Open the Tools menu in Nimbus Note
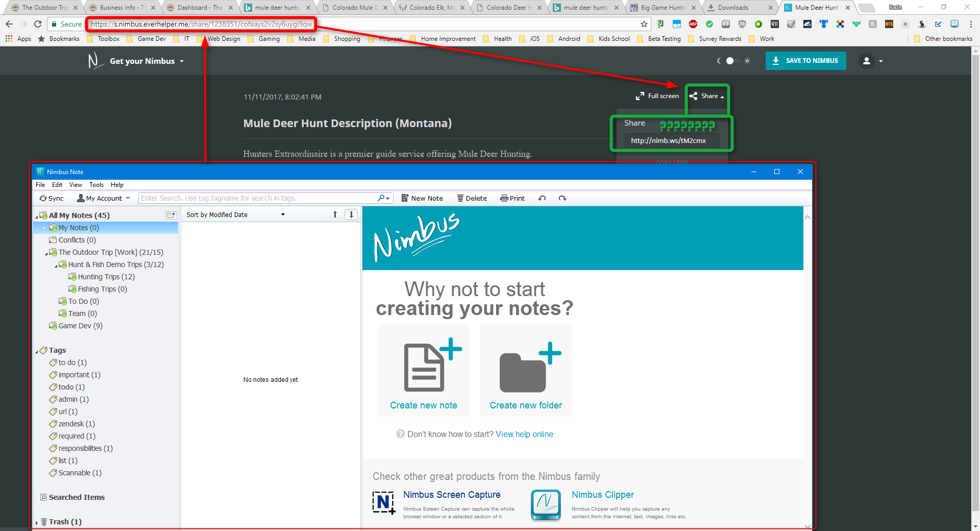This screenshot has height=531, width=980. click(96, 185)
